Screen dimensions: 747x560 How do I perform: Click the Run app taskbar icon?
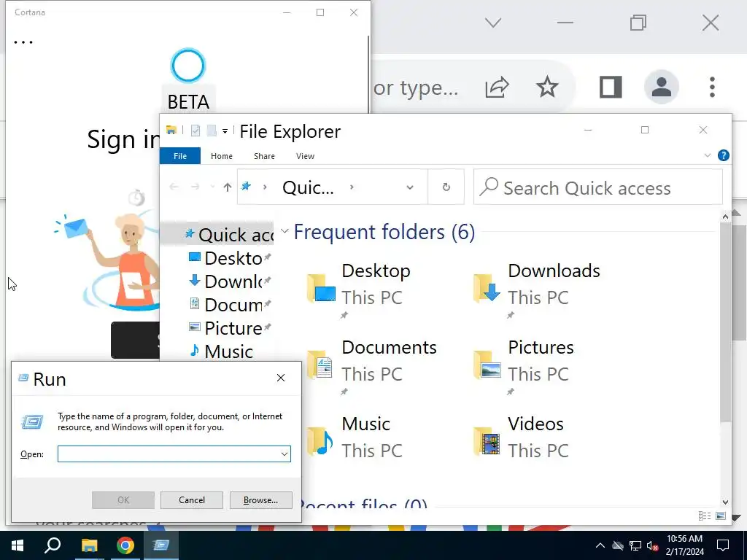pos(161,545)
